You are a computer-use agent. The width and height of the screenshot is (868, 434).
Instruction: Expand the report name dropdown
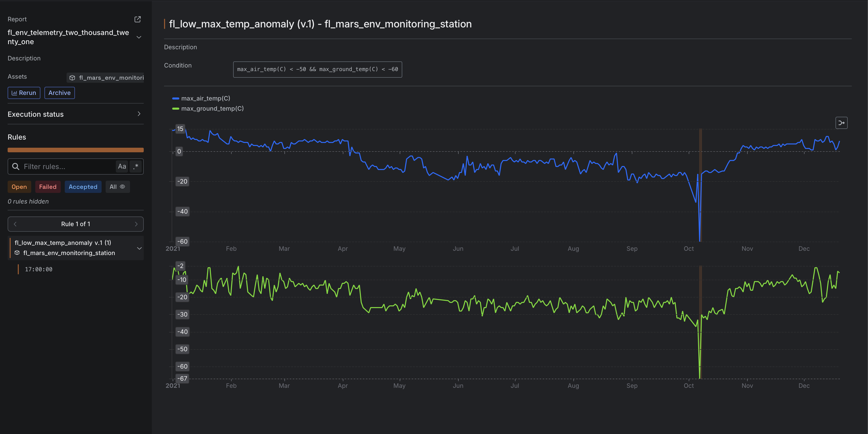tap(138, 37)
